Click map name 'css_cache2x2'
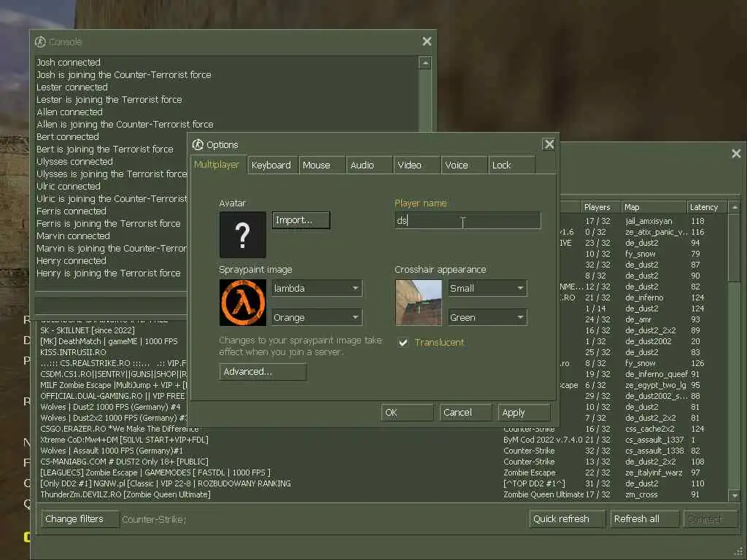Image resolution: width=747 pixels, height=560 pixels. 650,429
